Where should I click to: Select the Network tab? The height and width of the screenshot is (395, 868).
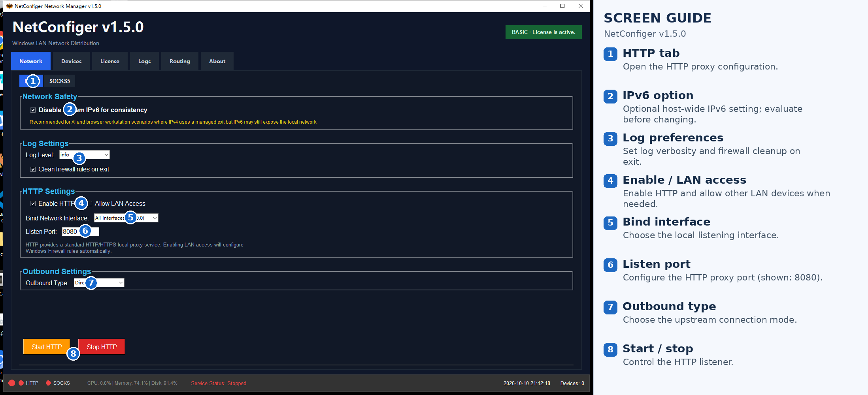coord(31,61)
